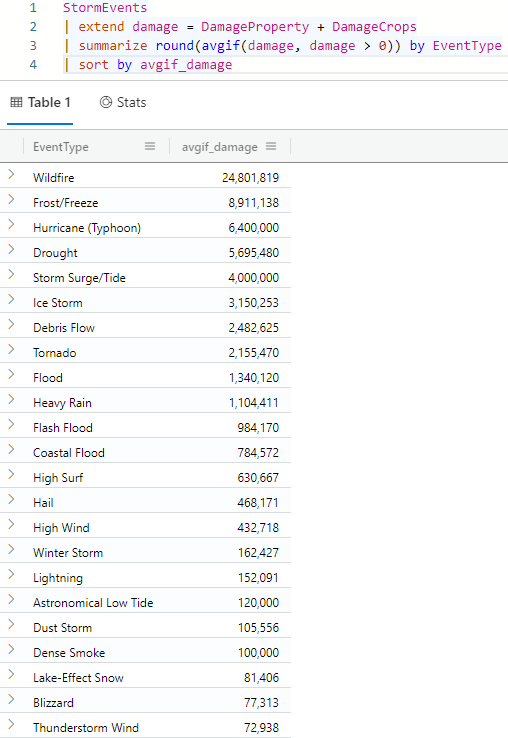Sort by the EventType column header
This screenshot has width=508, height=738.
[61, 147]
